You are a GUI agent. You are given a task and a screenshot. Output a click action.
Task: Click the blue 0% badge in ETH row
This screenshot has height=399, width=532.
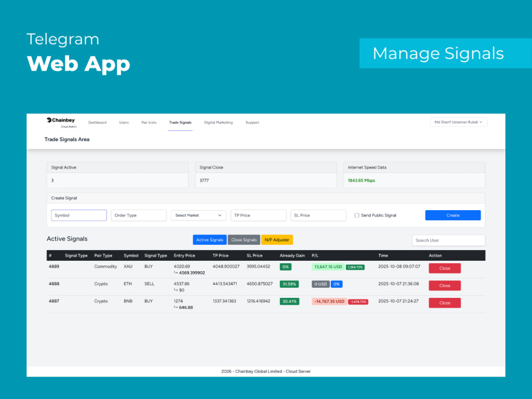(x=337, y=284)
